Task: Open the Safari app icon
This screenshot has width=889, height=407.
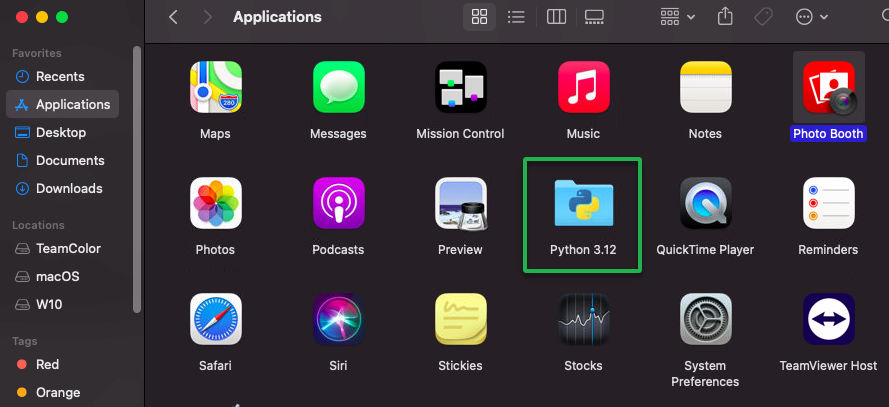Action: [215, 319]
